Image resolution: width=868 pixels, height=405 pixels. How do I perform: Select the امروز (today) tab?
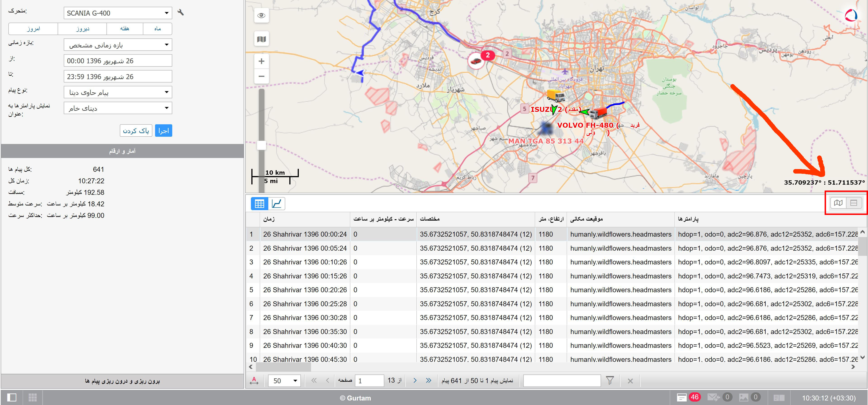tap(33, 29)
